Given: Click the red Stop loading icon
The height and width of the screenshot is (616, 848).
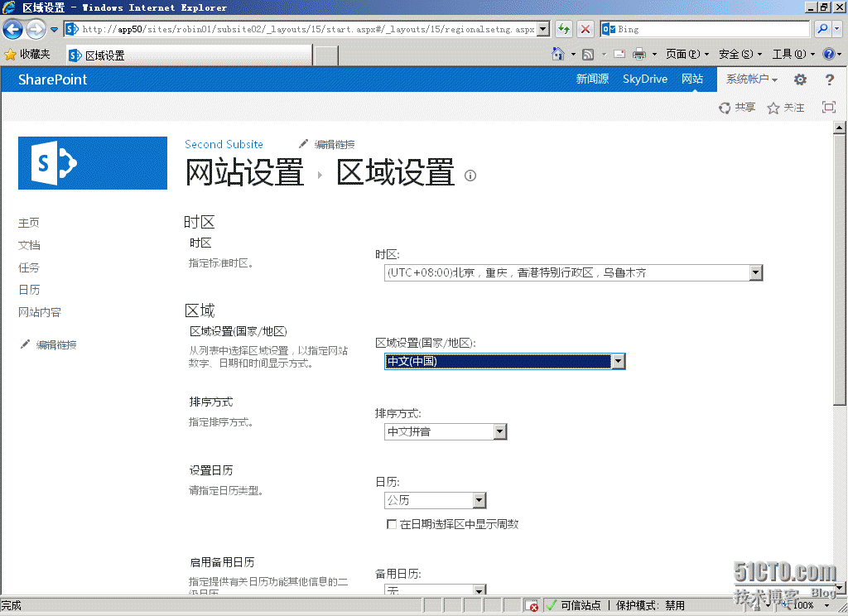Looking at the screenshot, I should 585,29.
